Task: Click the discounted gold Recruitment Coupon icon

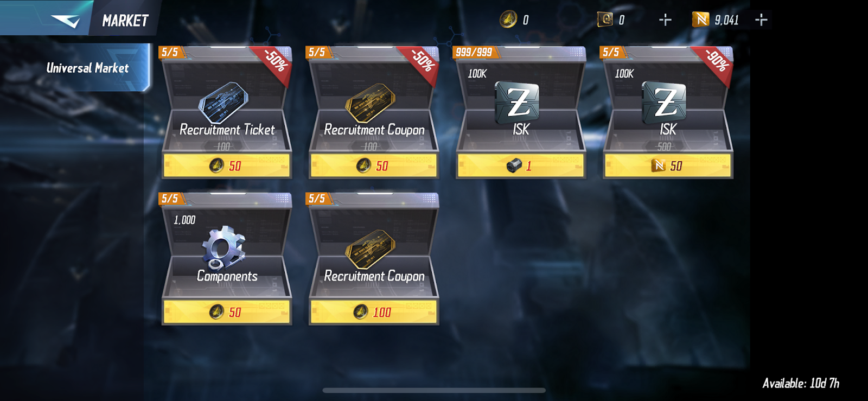Action: pos(370,103)
